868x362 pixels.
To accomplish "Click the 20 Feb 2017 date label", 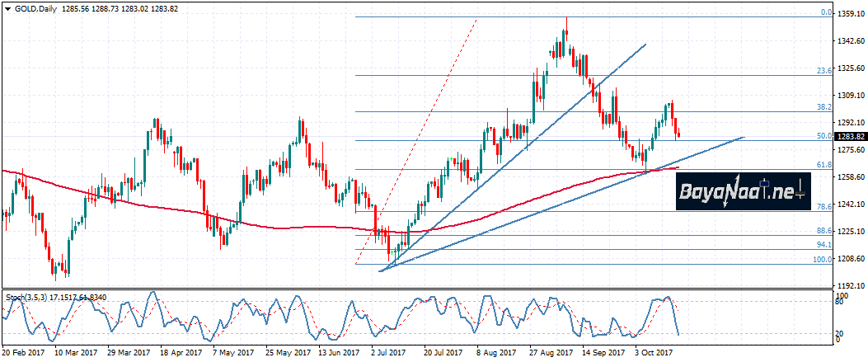I will tap(21, 352).
